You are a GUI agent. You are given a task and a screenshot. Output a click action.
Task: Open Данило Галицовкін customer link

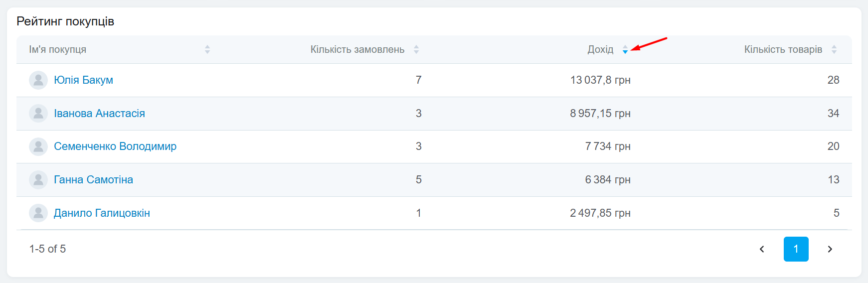coord(102,213)
